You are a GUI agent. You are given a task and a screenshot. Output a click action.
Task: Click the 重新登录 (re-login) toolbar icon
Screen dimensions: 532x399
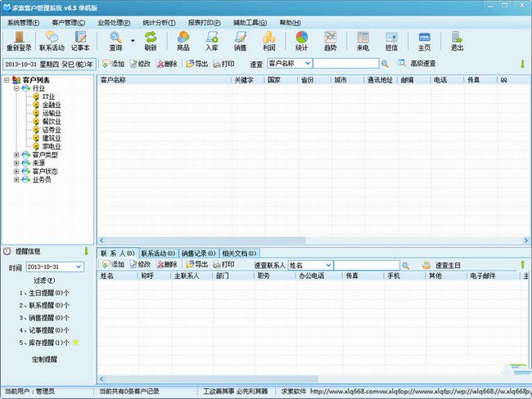[19, 41]
